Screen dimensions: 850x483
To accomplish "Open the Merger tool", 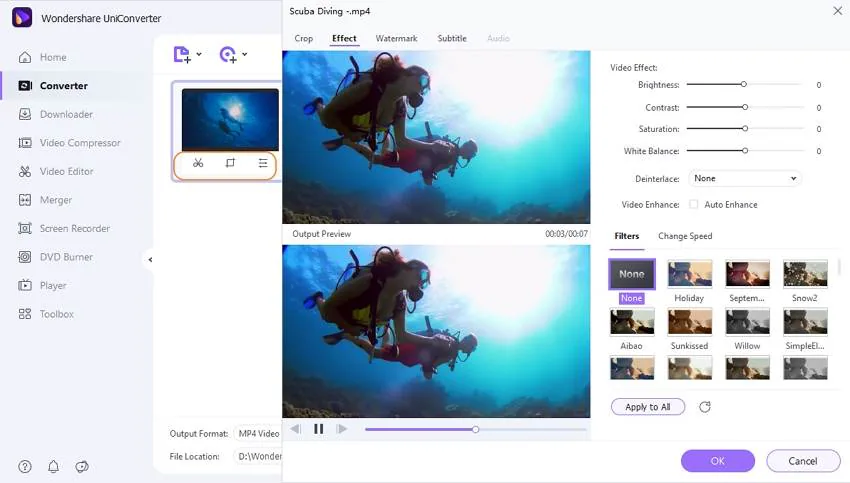I will coord(45,200).
